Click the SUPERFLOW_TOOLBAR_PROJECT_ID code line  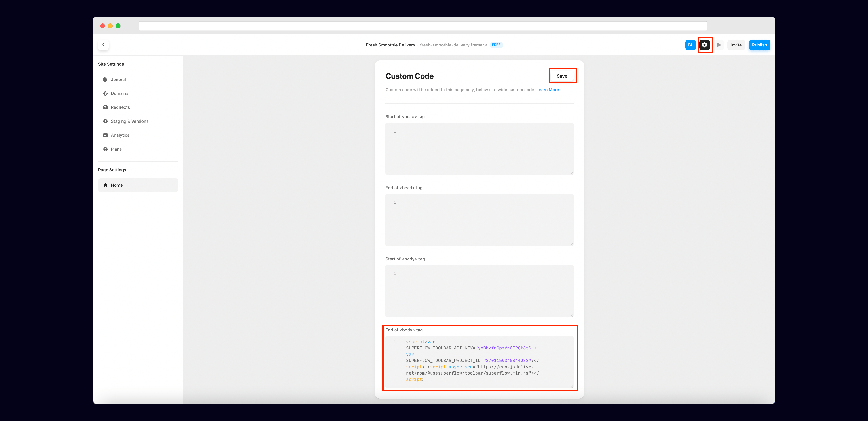pyautogui.click(x=472, y=361)
